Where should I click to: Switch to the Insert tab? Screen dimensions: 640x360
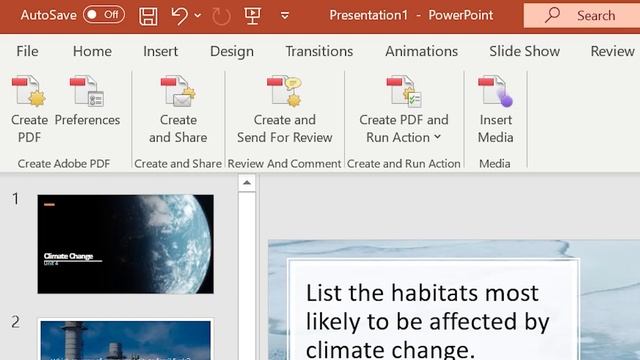point(160,51)
